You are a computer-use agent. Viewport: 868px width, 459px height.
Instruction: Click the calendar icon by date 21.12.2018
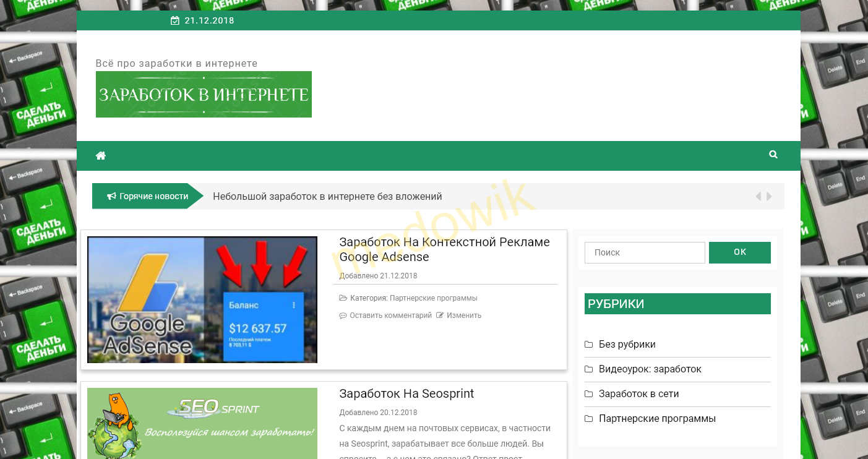(x=175, y=20)
